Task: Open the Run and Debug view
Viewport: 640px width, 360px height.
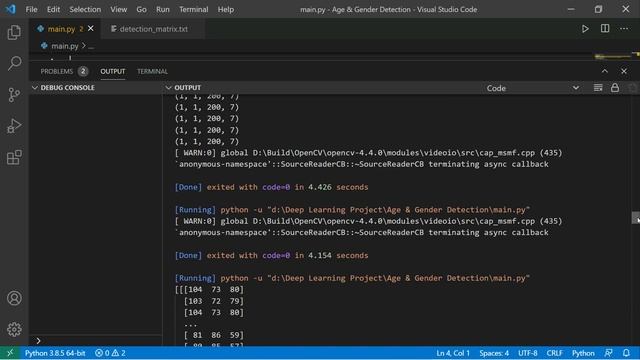Action: (14, 126)
